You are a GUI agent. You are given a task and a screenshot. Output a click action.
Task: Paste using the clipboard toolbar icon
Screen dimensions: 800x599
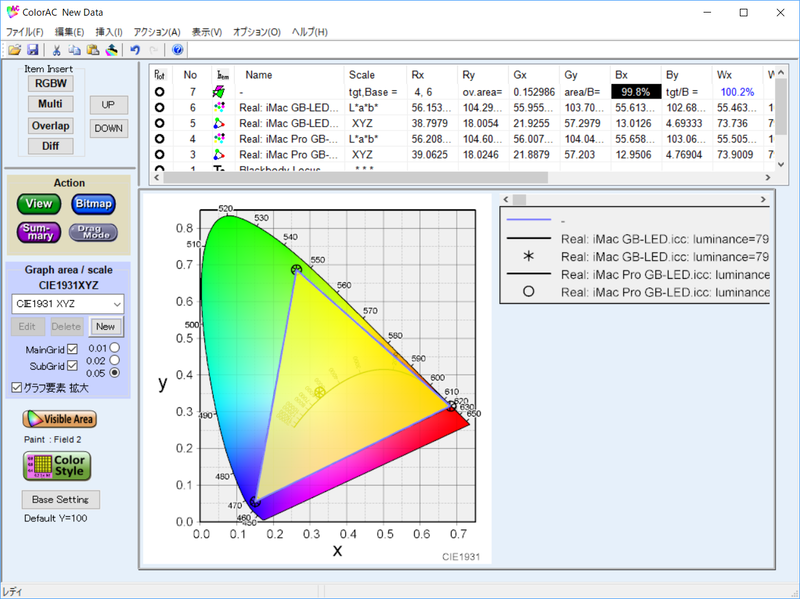click(93, 49)
